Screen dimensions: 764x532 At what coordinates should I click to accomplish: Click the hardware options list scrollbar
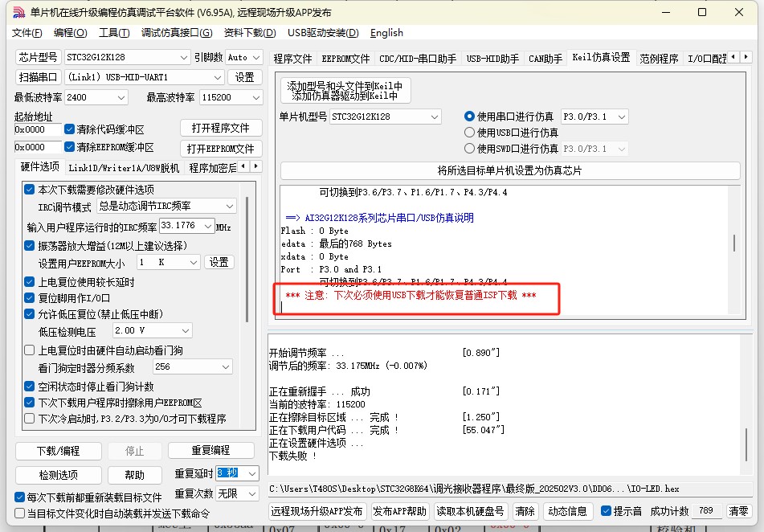(247, 260)
